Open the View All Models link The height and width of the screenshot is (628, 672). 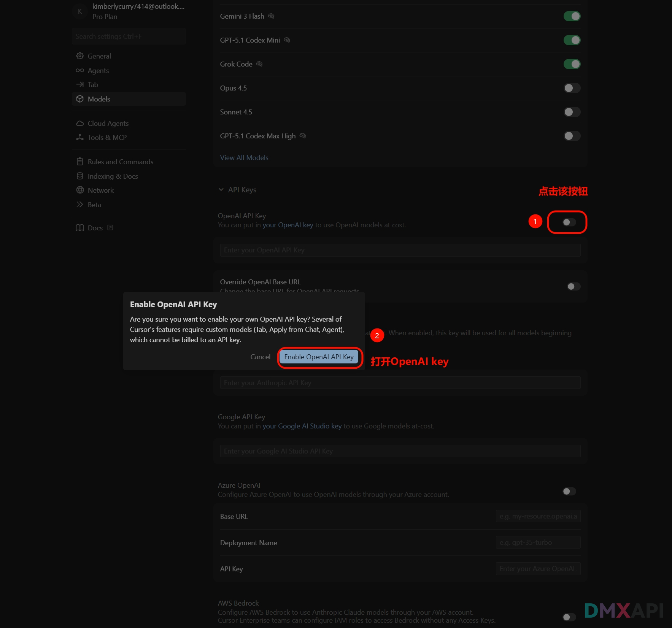tap(244, 157)
